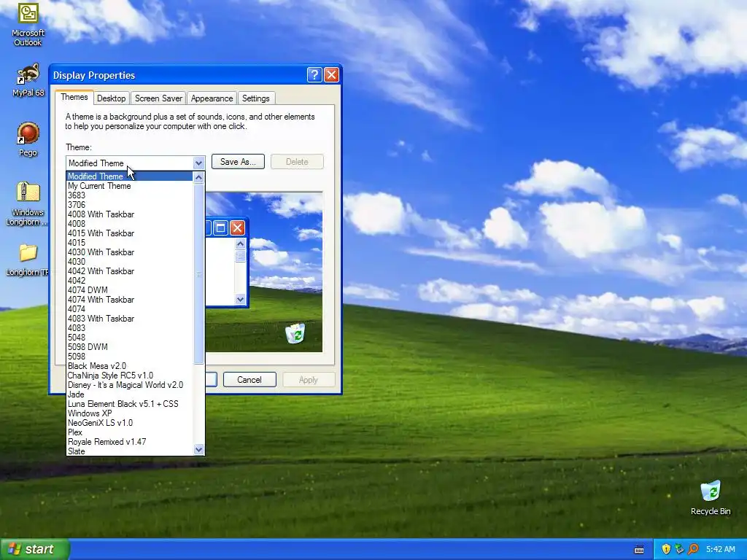Click the Apply button

pos(309,379)
